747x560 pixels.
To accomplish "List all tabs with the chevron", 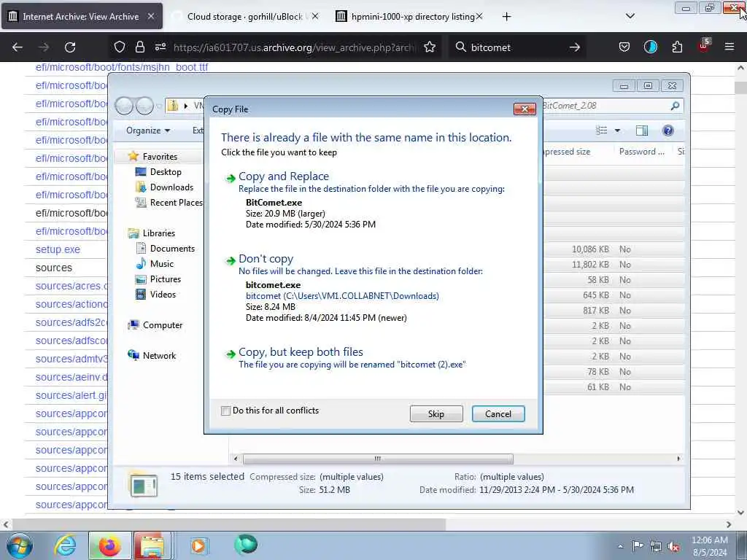I will point(630,16).
